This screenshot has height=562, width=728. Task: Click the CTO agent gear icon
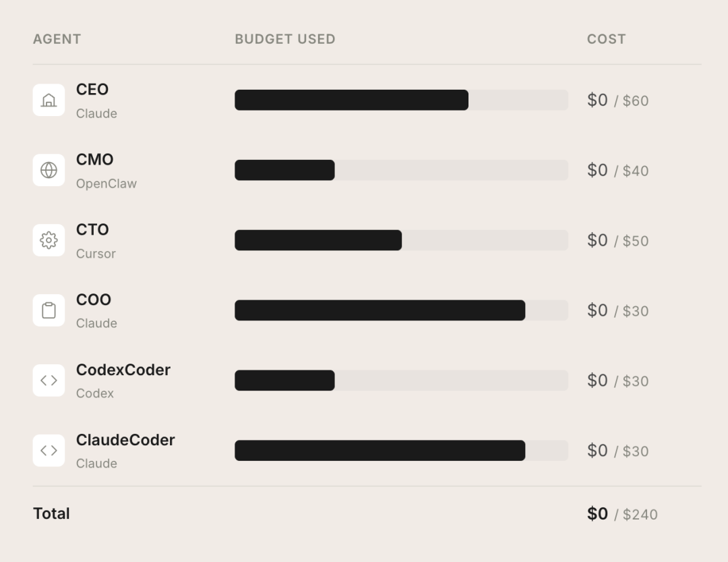49,240
